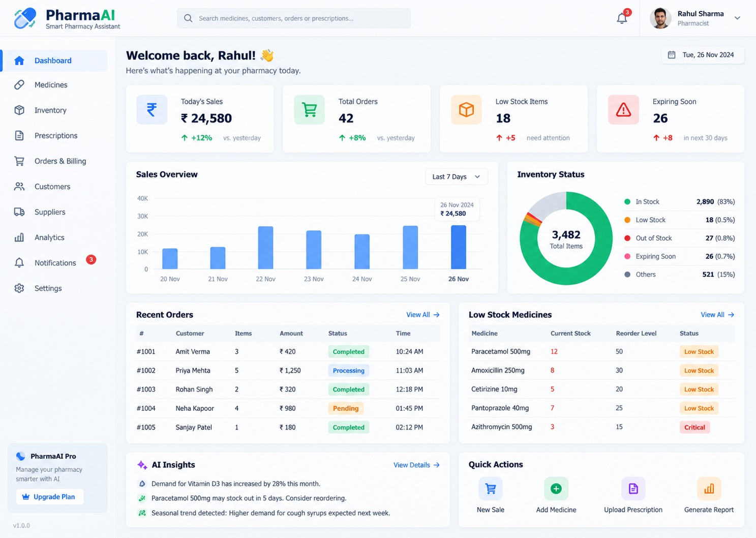The image size is (756, 538).
Task: Click the AI Insights sparkle icon
Action: pos(142,465)
